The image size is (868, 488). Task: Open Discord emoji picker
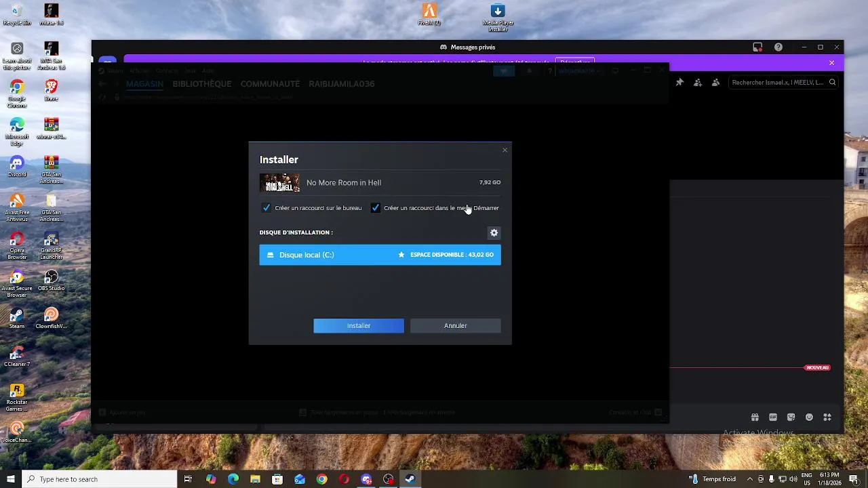(x=809, y=418)
